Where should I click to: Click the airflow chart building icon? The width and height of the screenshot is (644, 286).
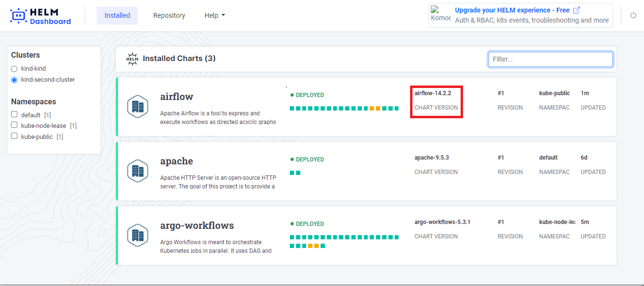pos(138,107)
